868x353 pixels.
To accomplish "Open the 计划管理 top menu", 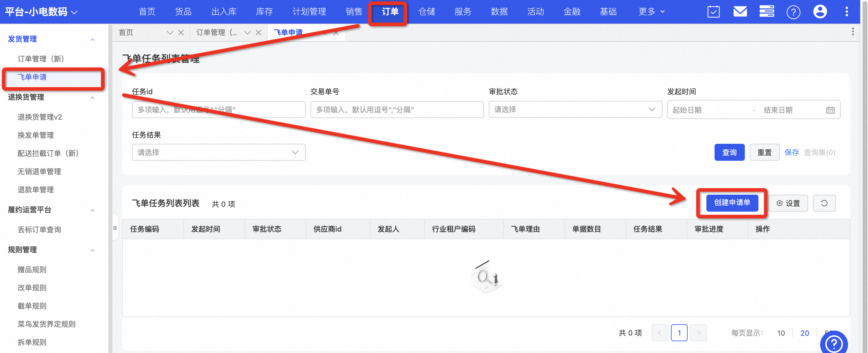I will pos(309,12).
